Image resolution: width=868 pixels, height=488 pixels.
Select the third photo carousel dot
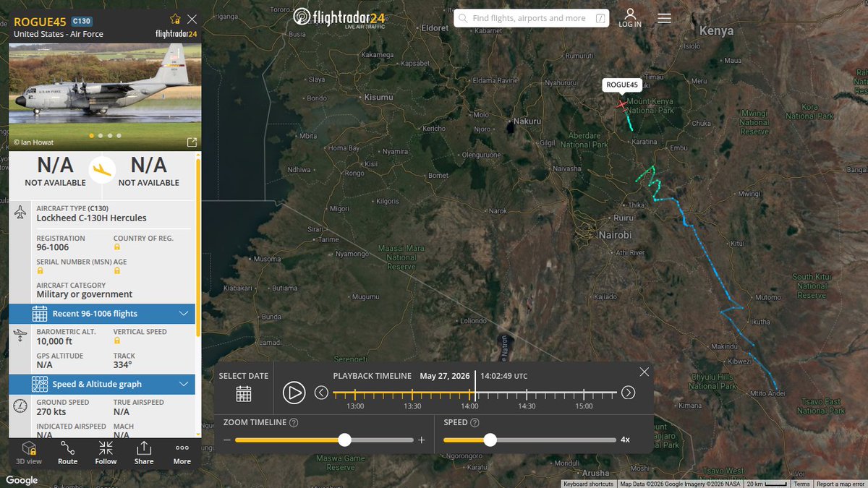click(110, 135)
